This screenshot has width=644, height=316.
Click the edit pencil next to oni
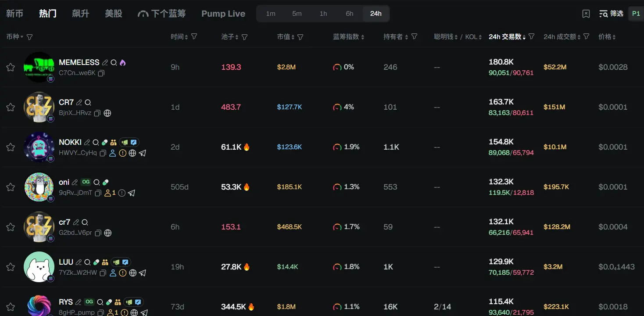(75, 182)
